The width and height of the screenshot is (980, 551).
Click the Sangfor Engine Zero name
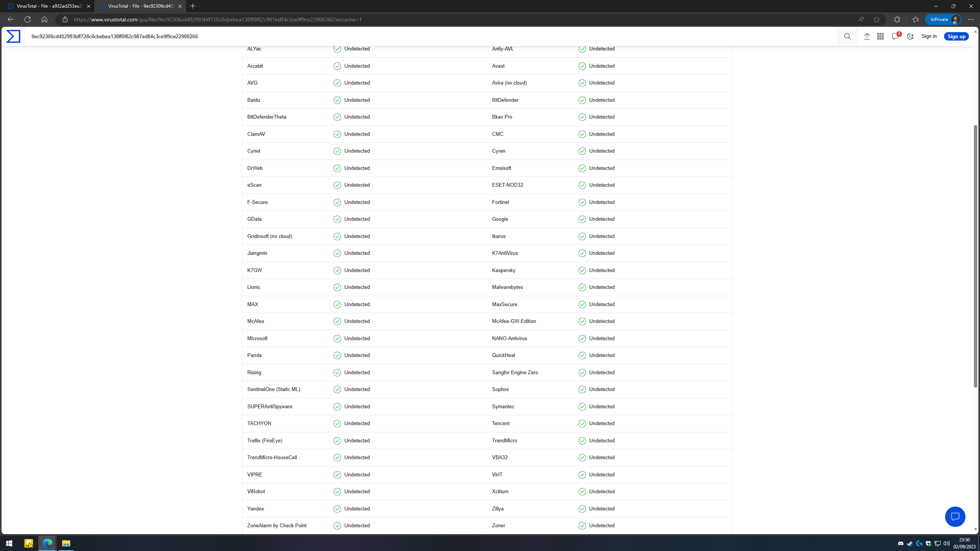click(x=515, y=373)
